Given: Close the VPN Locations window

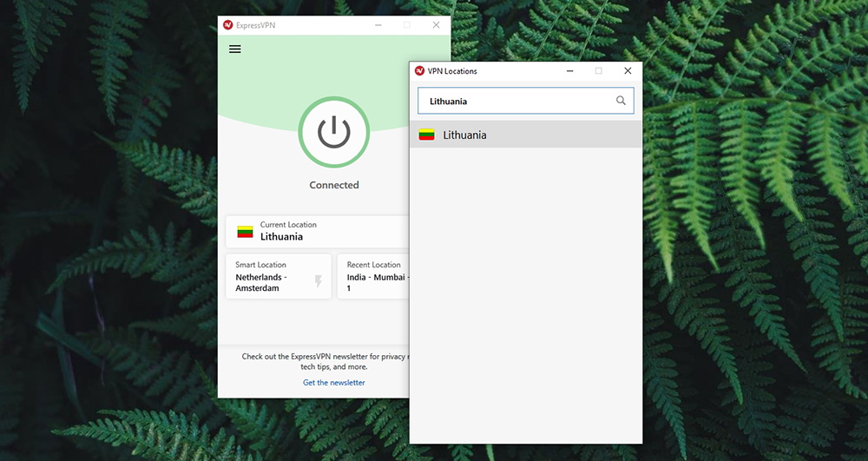Looking at the screenshot, I should point(628,71).
